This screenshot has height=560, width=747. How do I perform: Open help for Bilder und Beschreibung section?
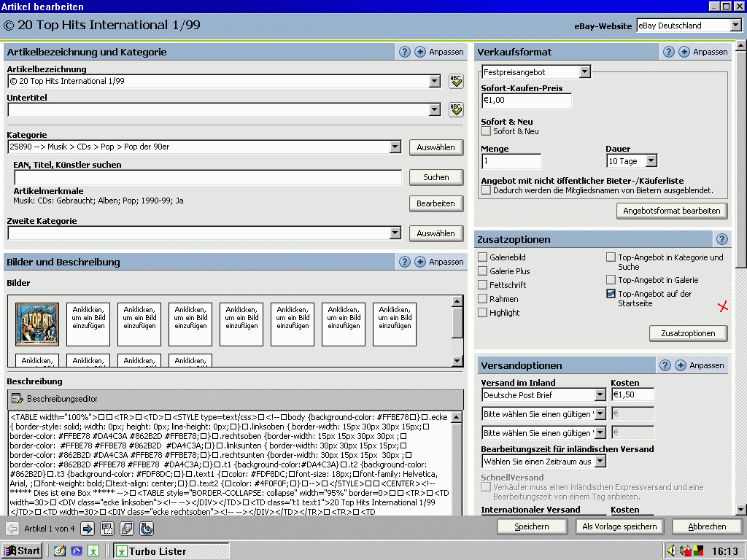404,262
